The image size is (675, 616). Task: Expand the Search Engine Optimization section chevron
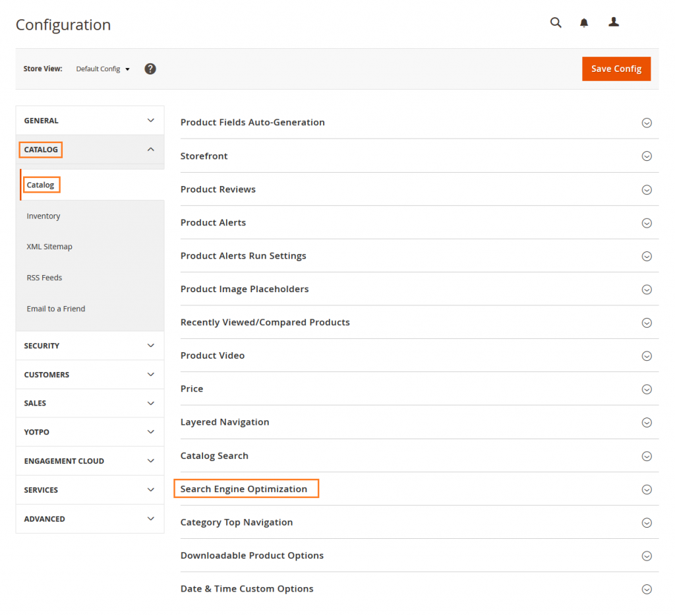tap(647, 489)
